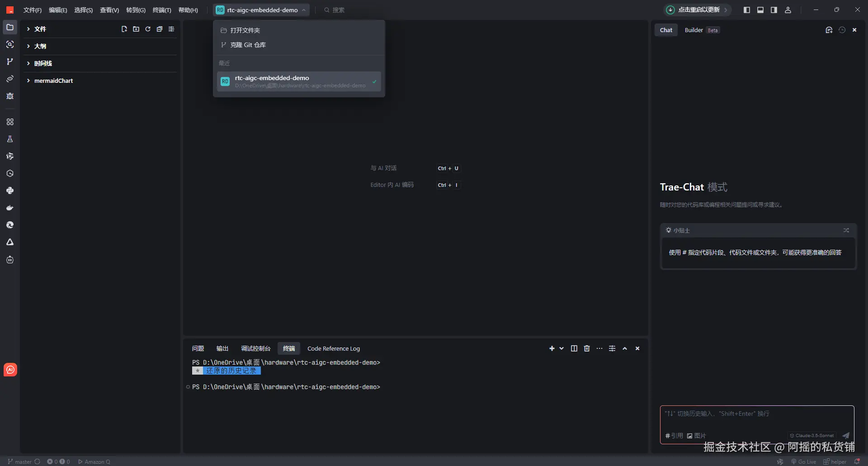The image size is (868, 466).
Task: Select the Chat tab
Action: point(666,30)
